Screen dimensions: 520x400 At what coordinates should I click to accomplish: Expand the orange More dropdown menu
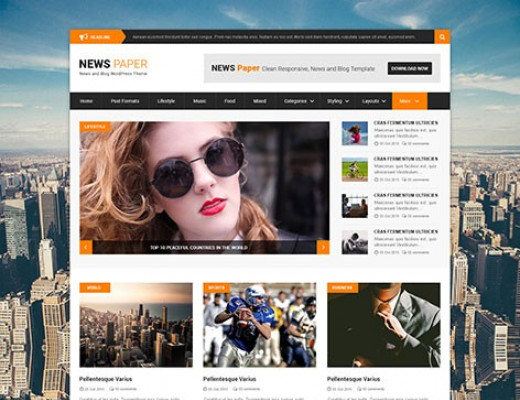(410, 101)
